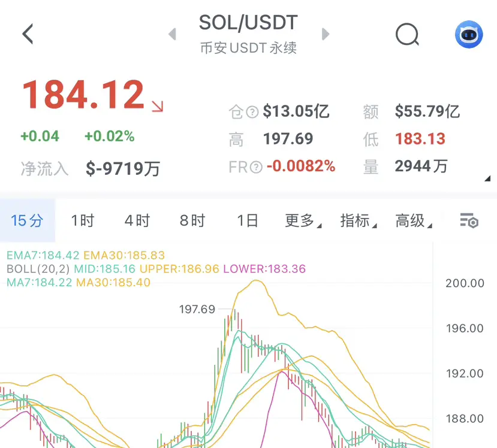Tap the 200.00 price axis label
The width and height of the screenshot is (497, 448).
(465, 283)
